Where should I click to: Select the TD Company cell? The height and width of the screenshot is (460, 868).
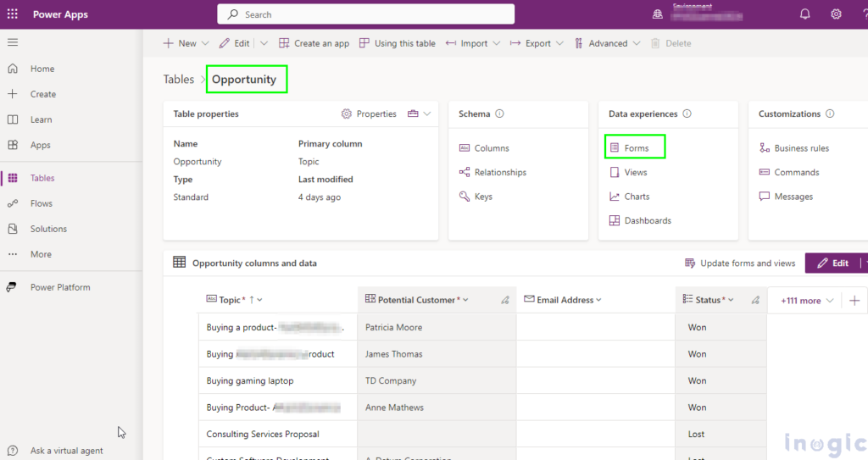click(437, 381)
